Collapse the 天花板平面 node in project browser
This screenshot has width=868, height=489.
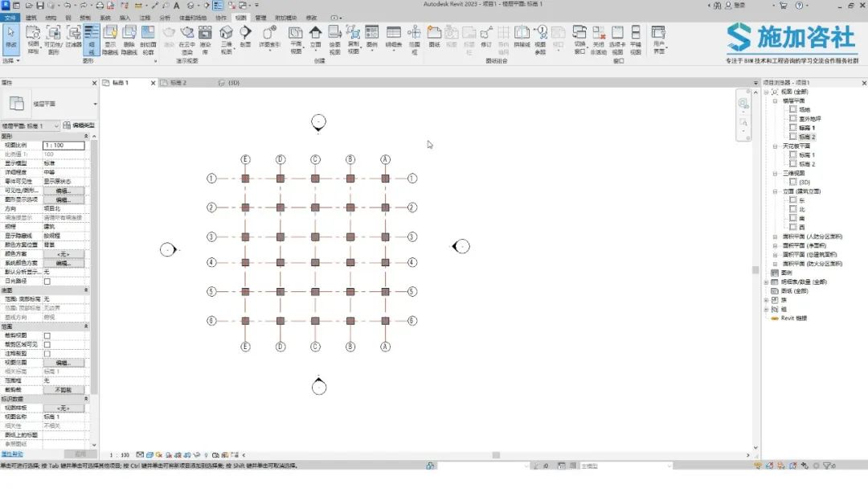(x=775, y=146)
